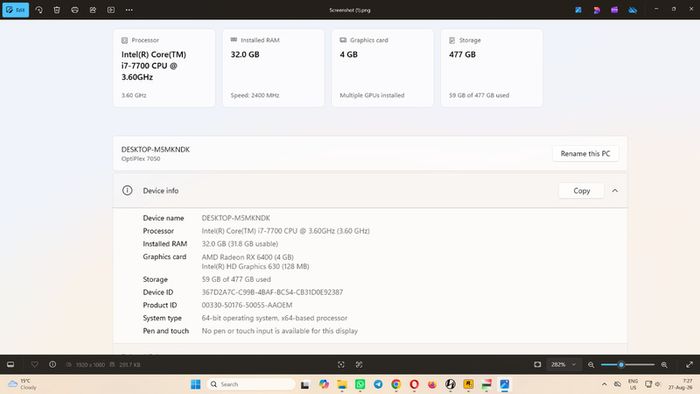Click the Intel(R) HD Graphics 630 value
700x394 pixels.
pos(255,266)
